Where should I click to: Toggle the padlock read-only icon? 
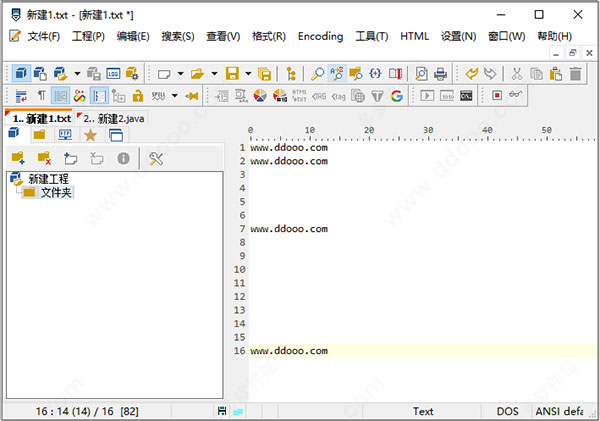138,96
